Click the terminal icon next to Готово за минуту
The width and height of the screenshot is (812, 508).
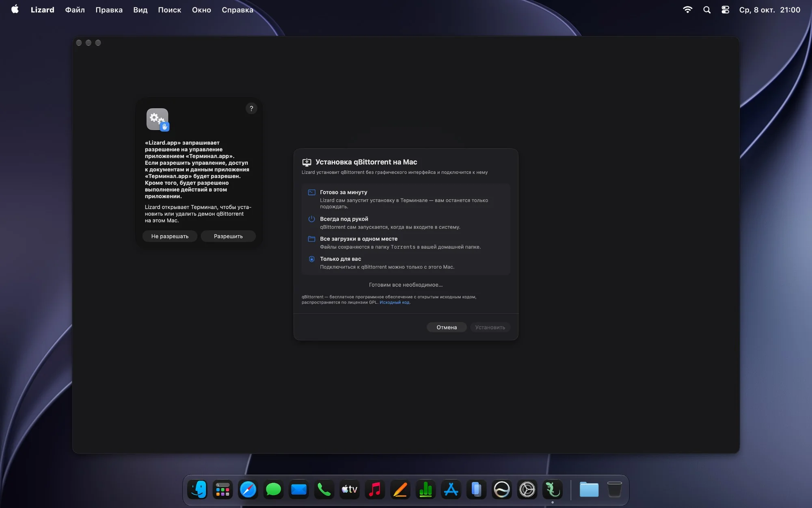(x=311, y=192)
